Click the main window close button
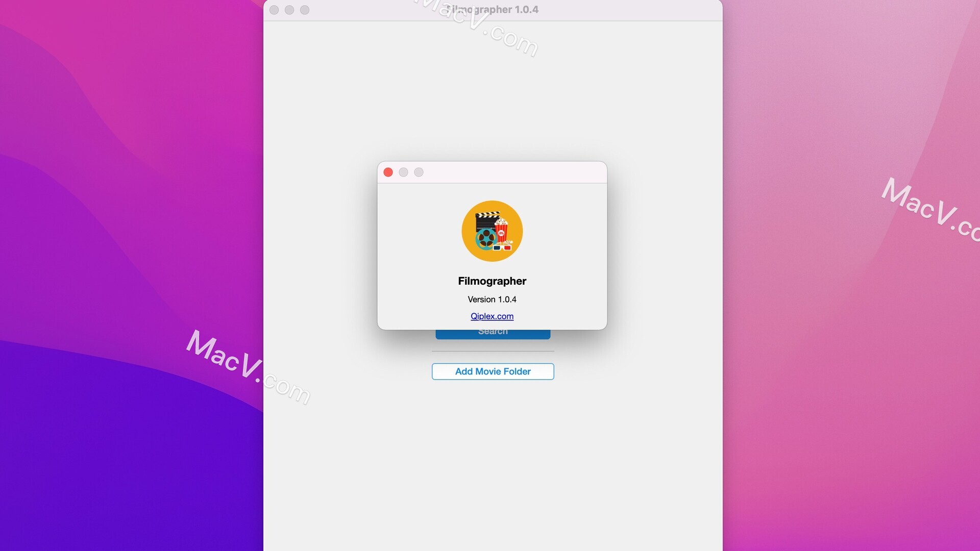This screenshot has width=980, height=551. point(274,10)
